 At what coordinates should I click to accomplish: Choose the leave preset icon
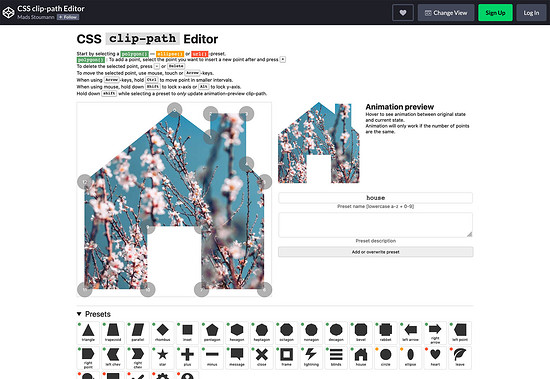[x=460, y=358]
